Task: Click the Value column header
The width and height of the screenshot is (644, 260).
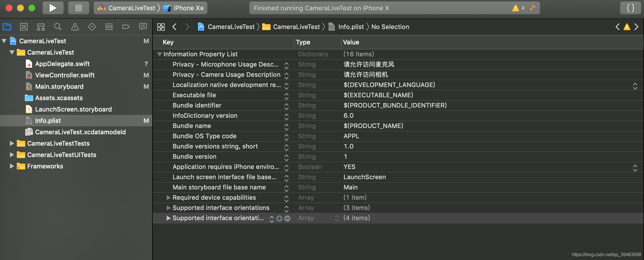Action: coord(351,42)
